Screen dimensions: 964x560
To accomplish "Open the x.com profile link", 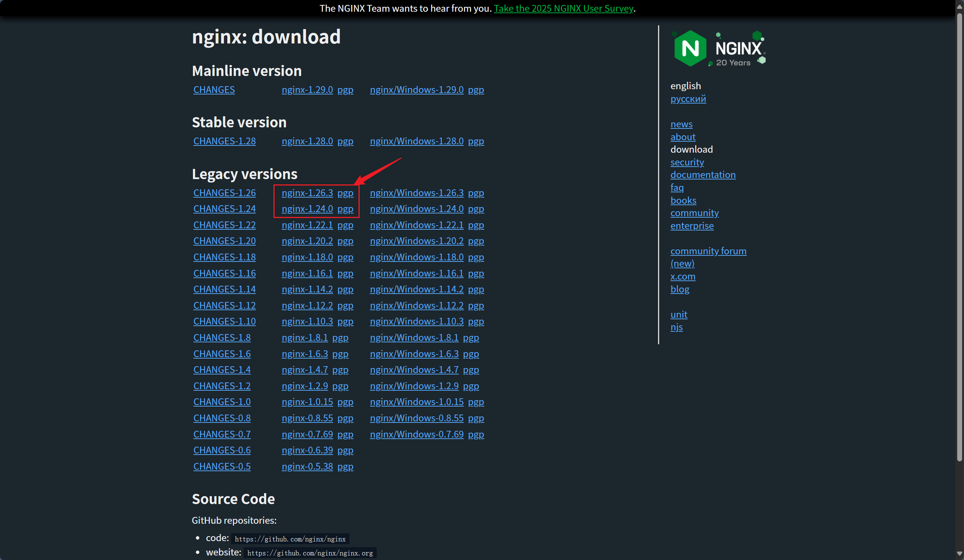I will (x=683, y=276).
